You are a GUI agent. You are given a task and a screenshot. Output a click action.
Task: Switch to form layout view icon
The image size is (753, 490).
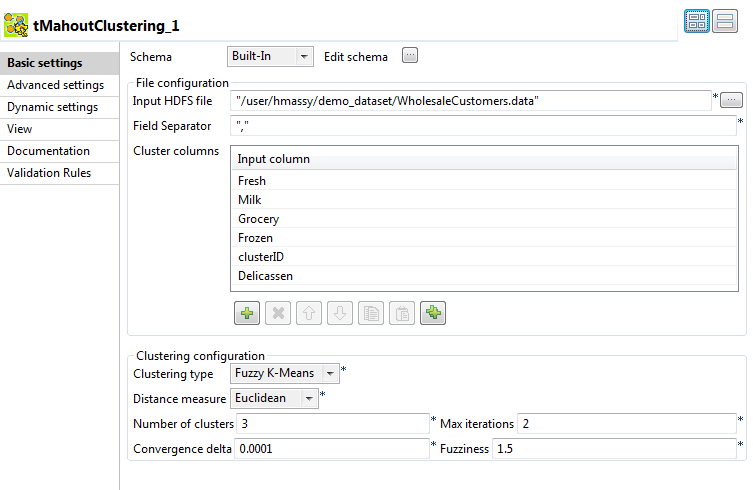(x=724, y=22)
